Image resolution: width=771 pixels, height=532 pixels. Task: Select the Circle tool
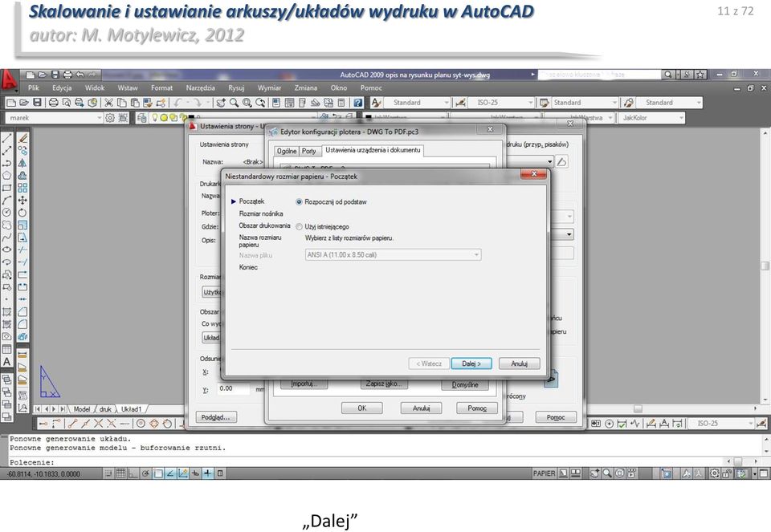pos(7,212)
